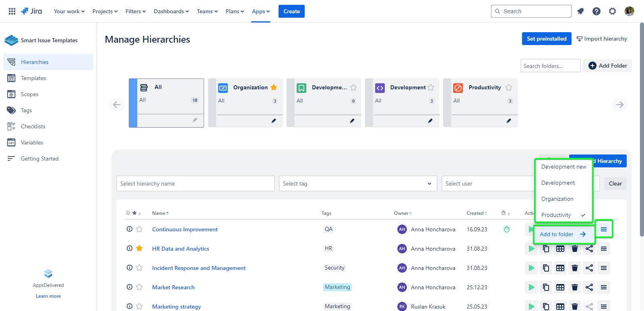Expand the Your work dropdown
644x311 pixels.
69,11
